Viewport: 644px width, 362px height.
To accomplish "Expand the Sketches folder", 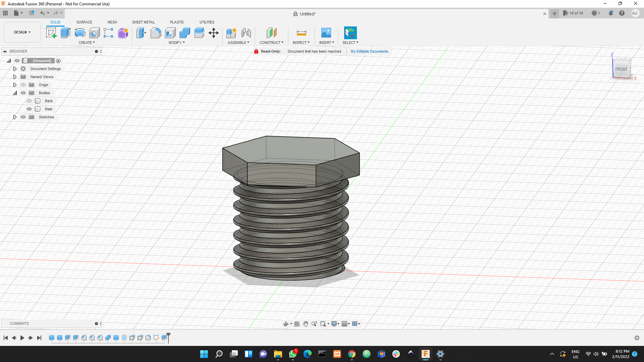I will (x=15, y=117).
